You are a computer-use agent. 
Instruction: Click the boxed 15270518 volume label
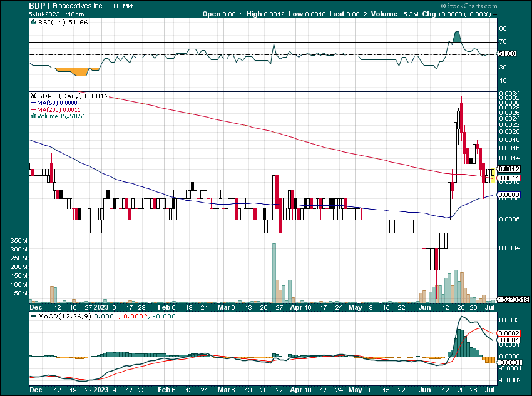[513, 300]
